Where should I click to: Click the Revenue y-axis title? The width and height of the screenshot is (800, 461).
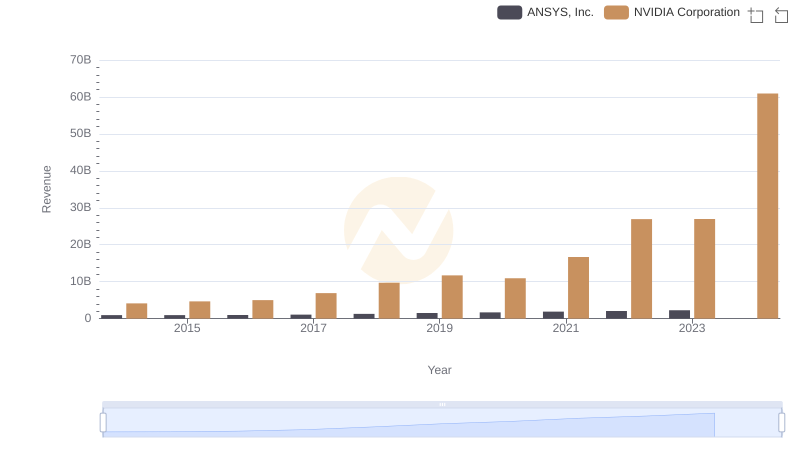tap(46, 189)
